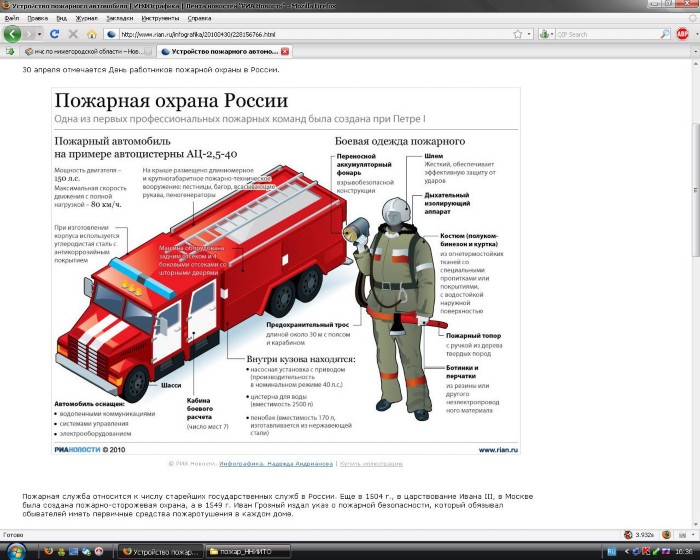Click the mail notifier icon in status bar
The height and width of the screenshot is (560, 700).
coord(683,535)
